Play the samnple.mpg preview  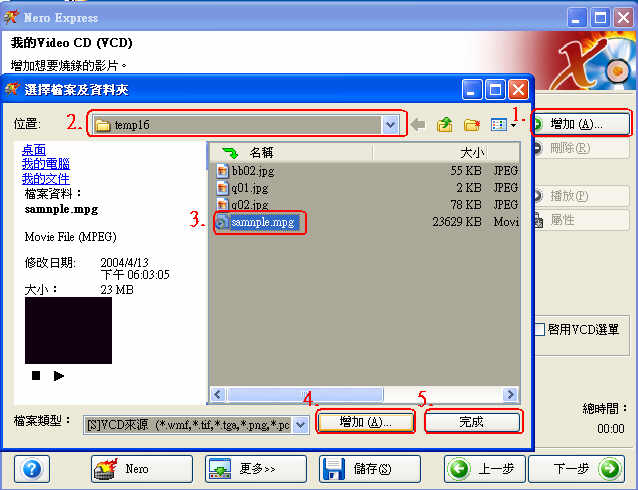click(x=59, y=376)
